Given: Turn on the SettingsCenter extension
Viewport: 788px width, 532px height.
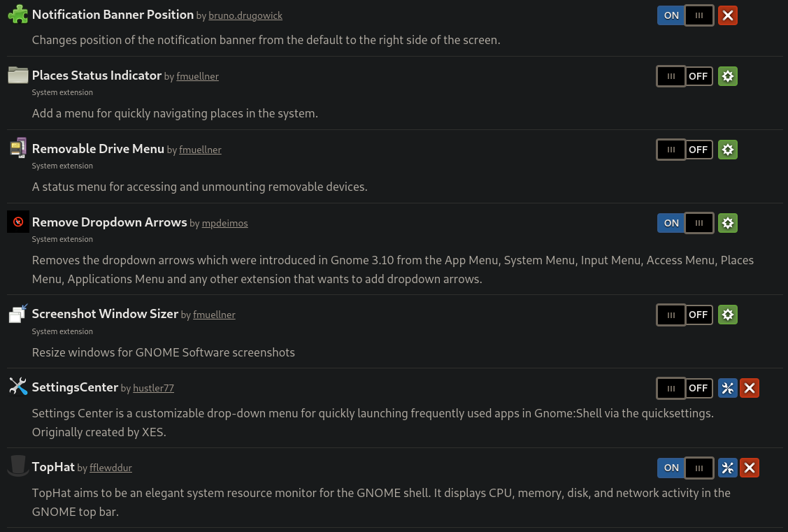Looking at the screenshot, I should pyautogui.click(x=685, y=388).
